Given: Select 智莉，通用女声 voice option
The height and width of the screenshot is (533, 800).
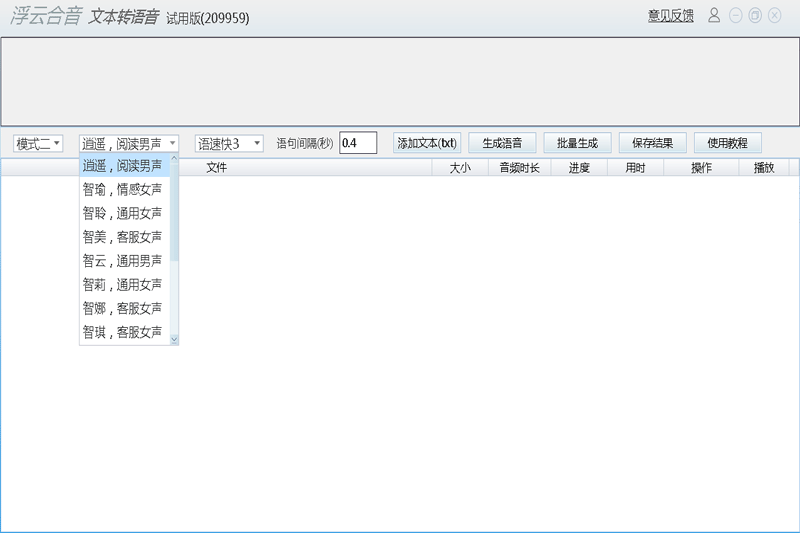Looking at the screenshot, I should pyautogui.click(x=124, y=285).
